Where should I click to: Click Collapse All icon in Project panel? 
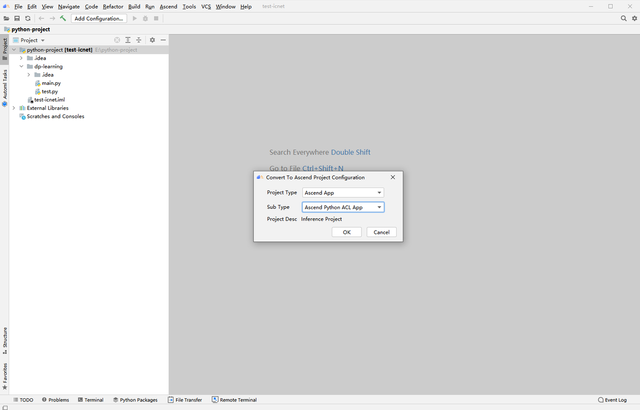coord(139,40)
